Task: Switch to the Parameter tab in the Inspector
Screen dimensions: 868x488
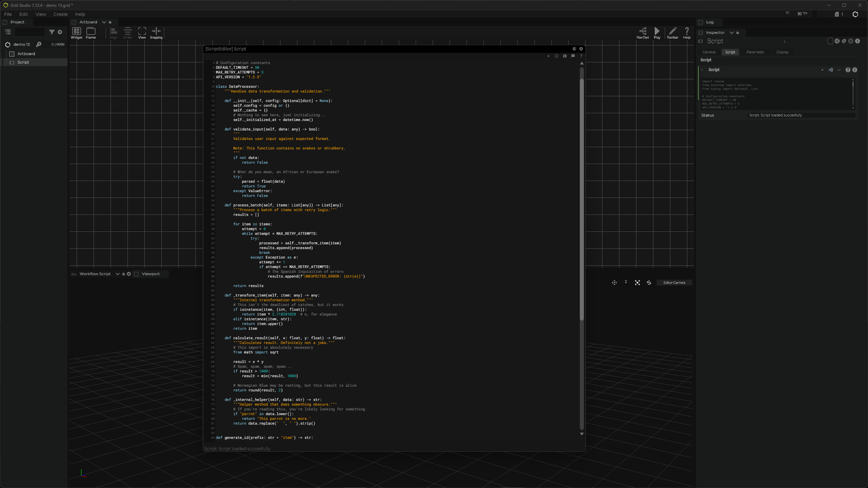Action: click(755, 52)
